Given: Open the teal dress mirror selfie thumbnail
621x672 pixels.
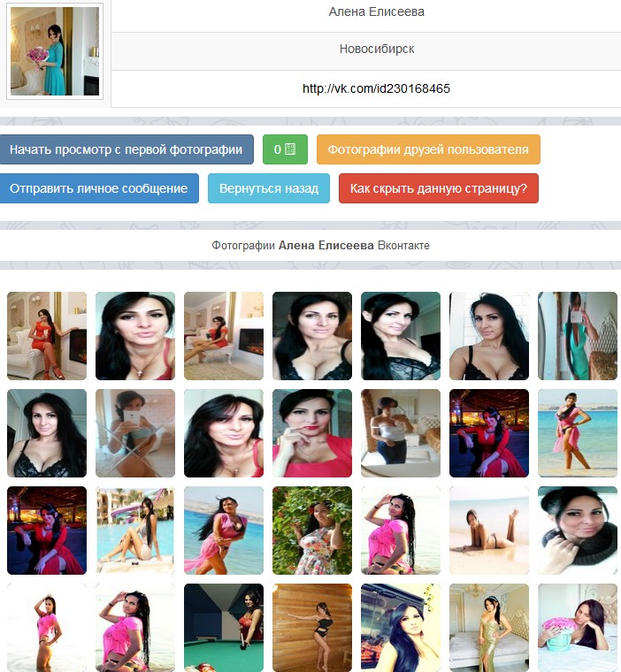Looking at the screenshot, I should click(x=578, y=336).
